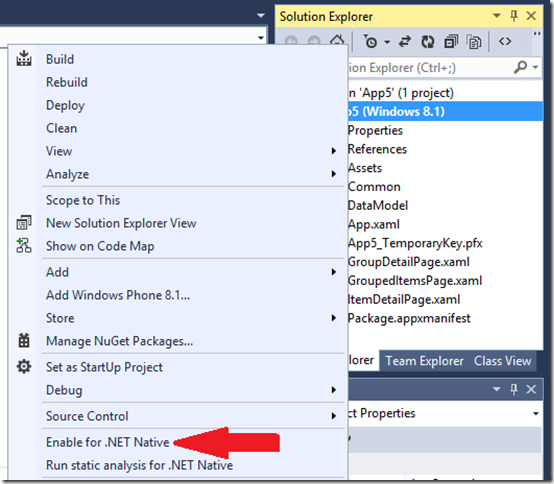554x484 pixels.
Task: Click the Home icon in Solution Explorer toolbar
Action: (x=337, y=41)
